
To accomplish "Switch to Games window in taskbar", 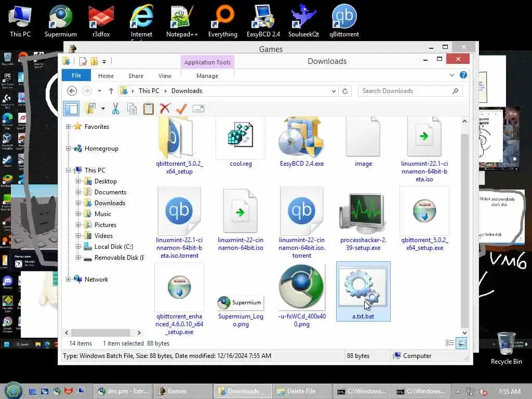I will pyautogui.click(x=183, y=391).
